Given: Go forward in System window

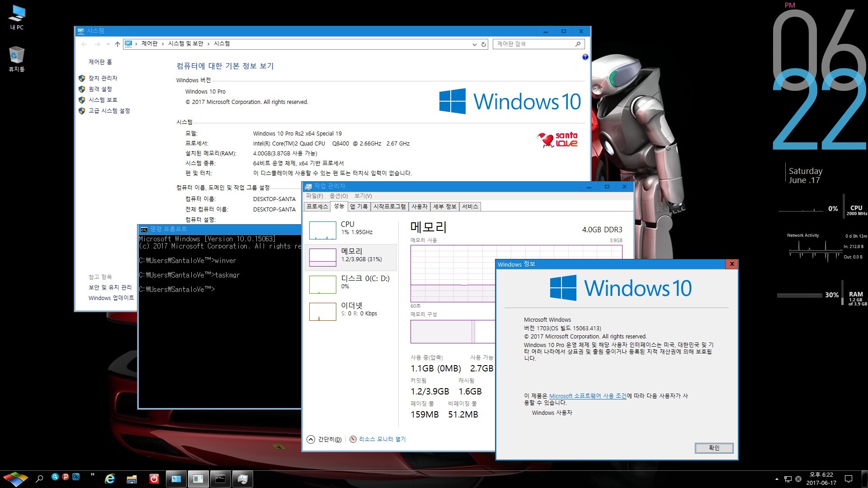Looking at the screenshot, I should click(97, 44).
